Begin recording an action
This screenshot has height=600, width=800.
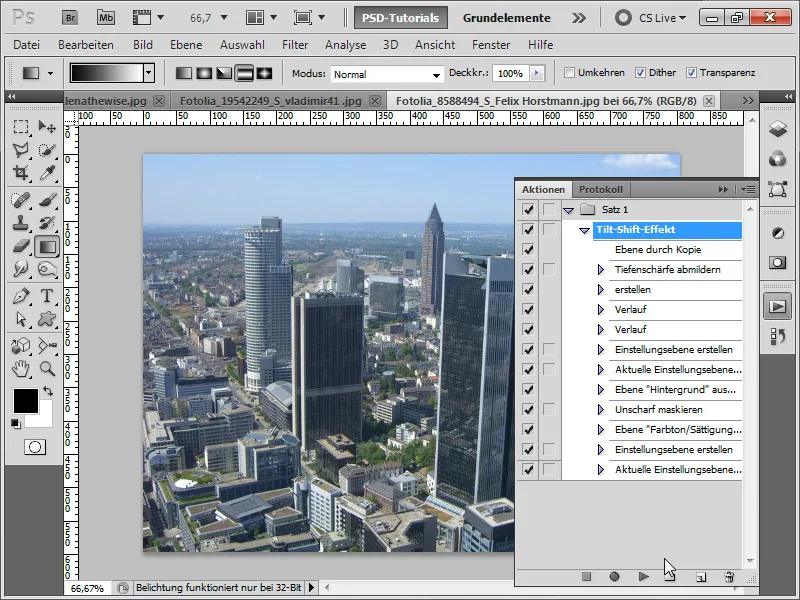coord(614,577)
